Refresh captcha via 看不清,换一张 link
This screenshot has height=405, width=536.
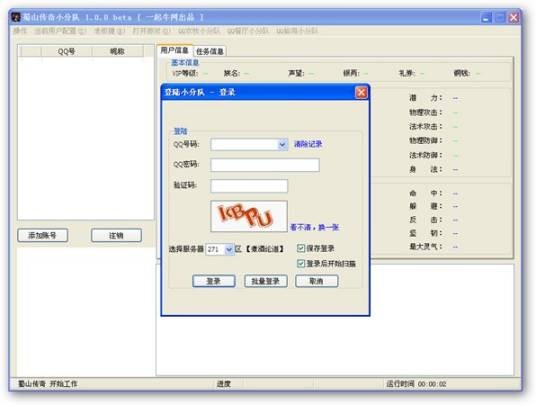click(x=314, y=227)
